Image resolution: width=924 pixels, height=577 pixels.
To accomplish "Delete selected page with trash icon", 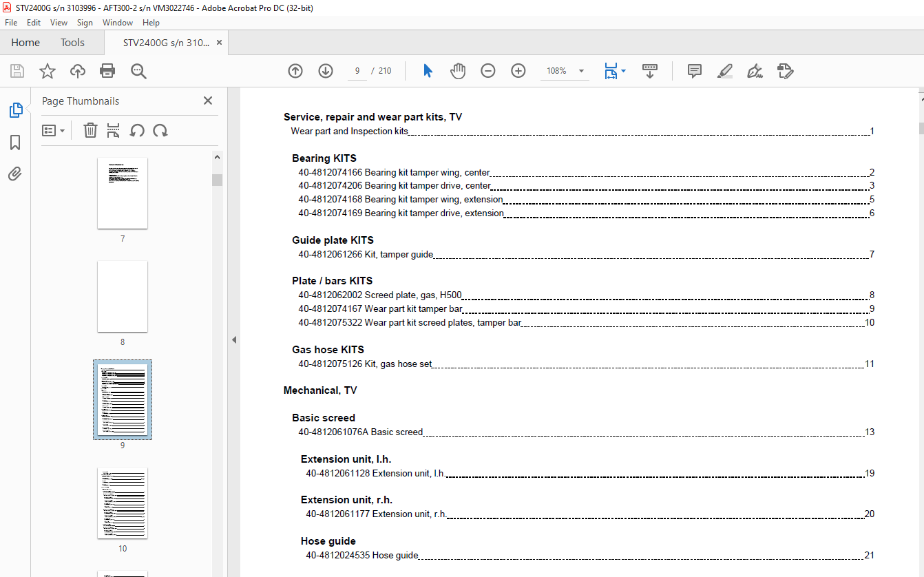I will click(x=90, y=130).
